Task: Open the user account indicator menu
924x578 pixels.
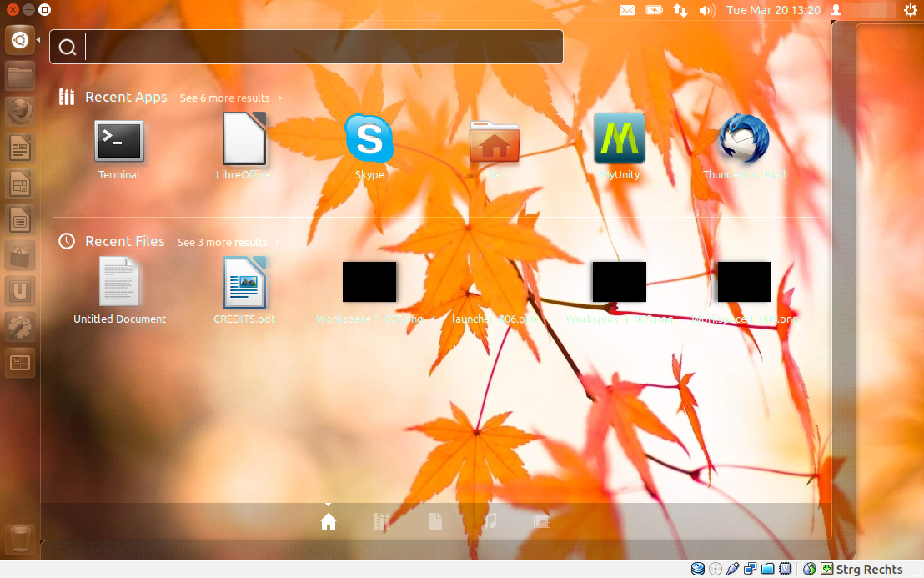Action: point(836,10)
